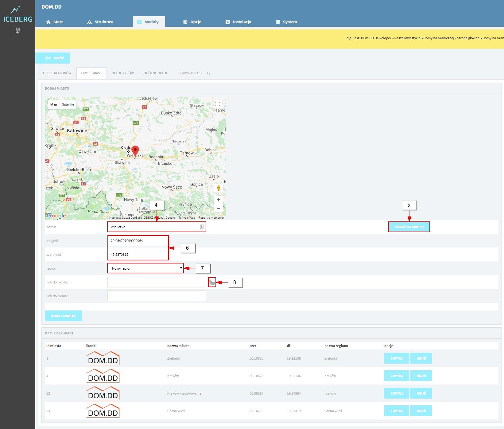504x429 pixels.
Task: Delete the Górna Wieś row
Action: (421, 411)
